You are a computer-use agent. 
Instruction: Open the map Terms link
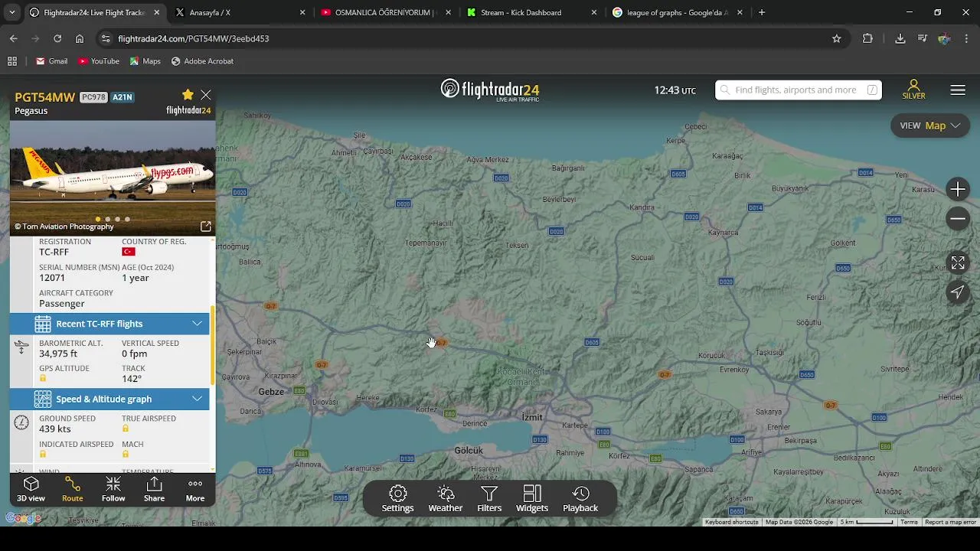909,522
